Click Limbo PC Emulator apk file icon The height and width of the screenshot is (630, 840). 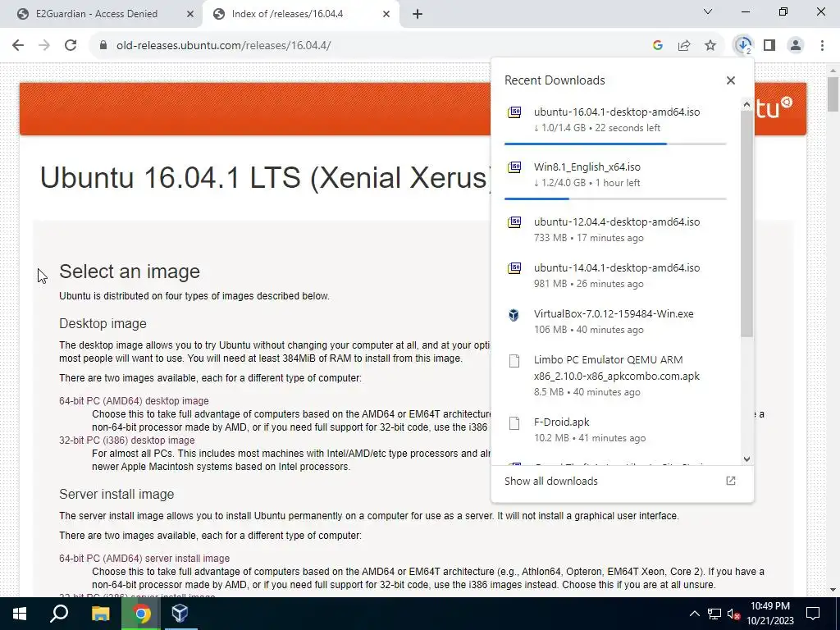[514, 361]
